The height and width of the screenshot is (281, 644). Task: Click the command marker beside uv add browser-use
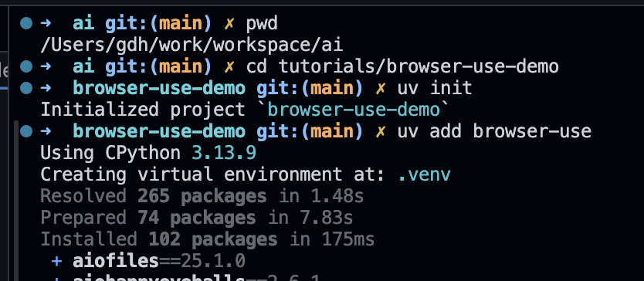coord(26,131)
